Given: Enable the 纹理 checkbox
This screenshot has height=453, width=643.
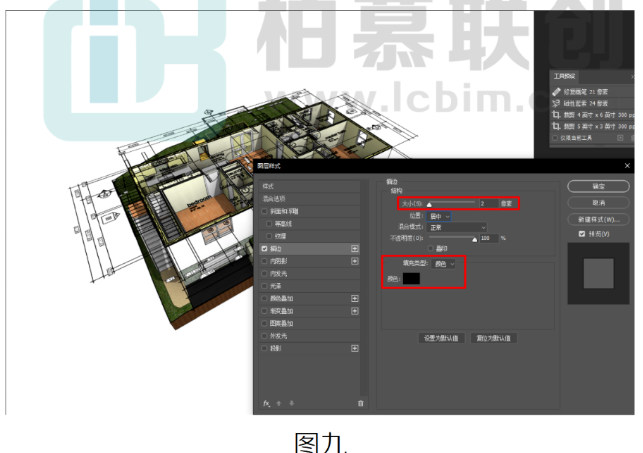Looking at the screenshot, I should (269, 236).
